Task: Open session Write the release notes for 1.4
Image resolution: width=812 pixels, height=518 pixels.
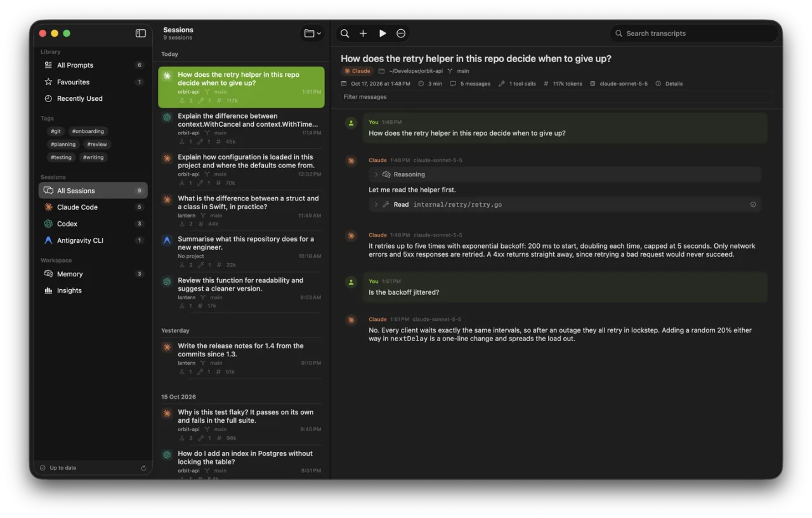Action: (241, 359)
